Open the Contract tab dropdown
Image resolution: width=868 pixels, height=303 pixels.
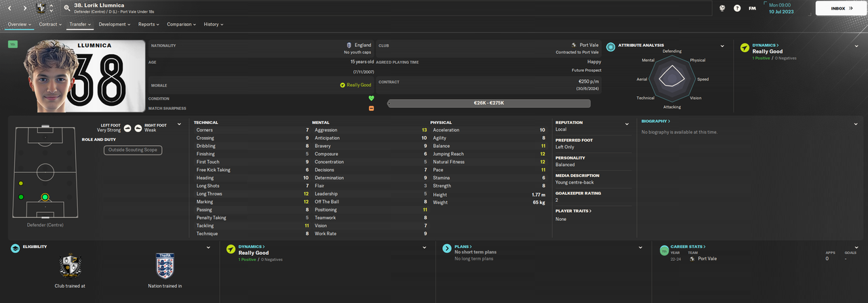pos(51,24)
